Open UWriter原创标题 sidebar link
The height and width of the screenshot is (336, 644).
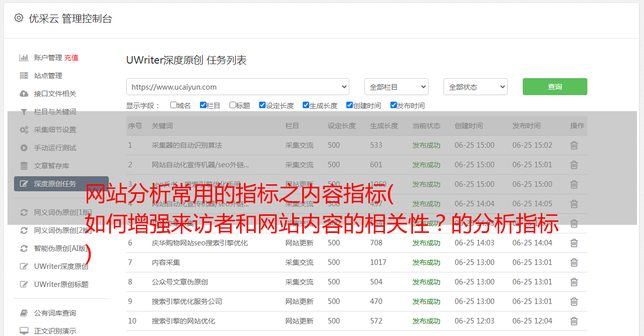coord(61,284)
